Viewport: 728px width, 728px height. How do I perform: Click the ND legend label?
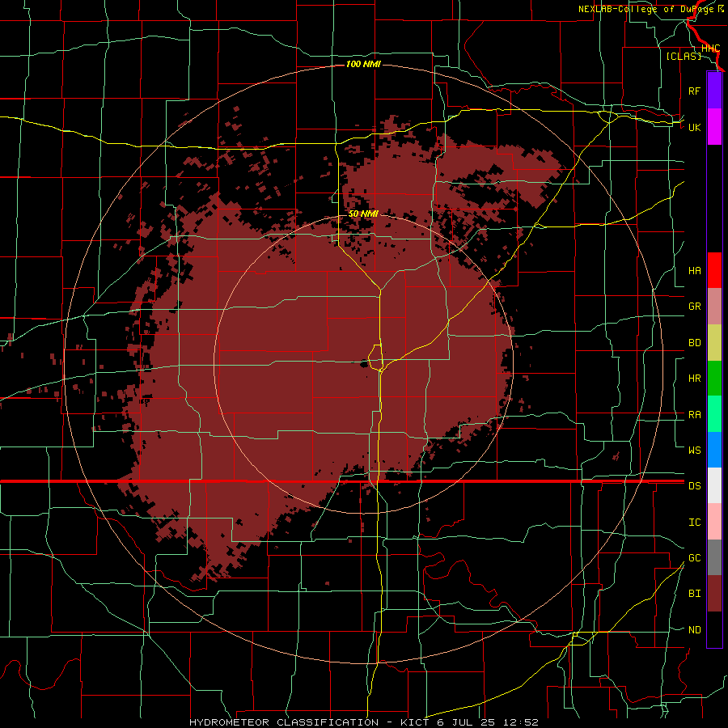(x=694, y=630)
